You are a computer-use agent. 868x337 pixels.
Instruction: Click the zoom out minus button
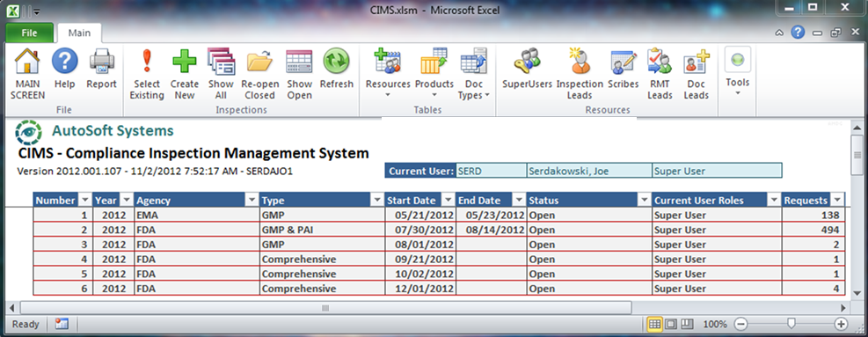click(x=741, y=324)
